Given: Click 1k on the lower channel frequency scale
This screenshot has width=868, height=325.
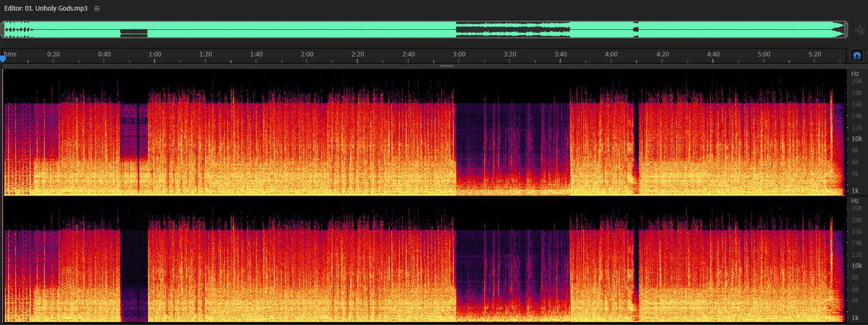Looking at the screenshot, I should click(x=856, y=318).
